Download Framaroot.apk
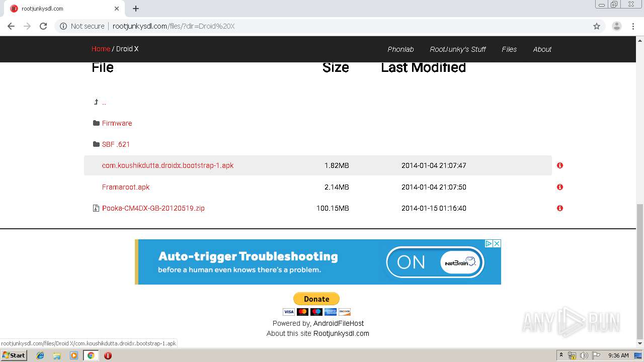The width and height of the screenshot is (644, 362). coord(126,187)
